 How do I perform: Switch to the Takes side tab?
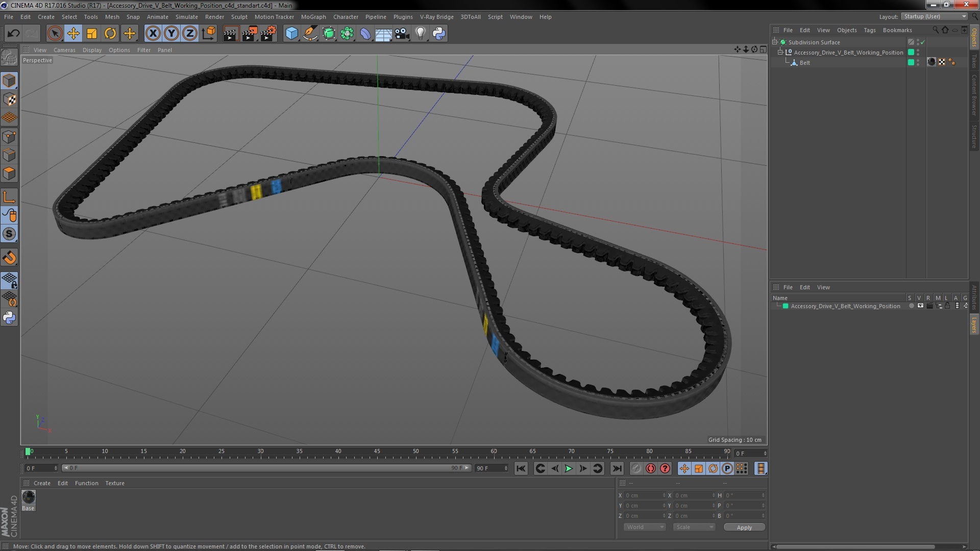point(974,61)
